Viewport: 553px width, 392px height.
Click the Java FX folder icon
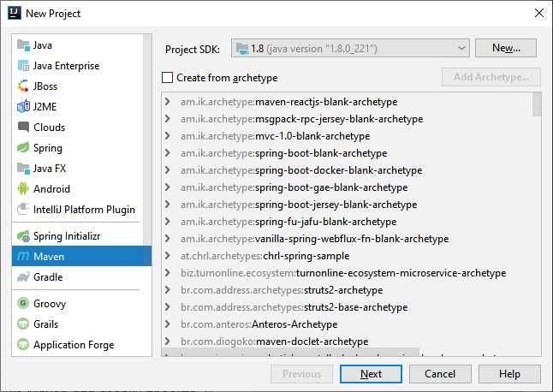[24, 168]
